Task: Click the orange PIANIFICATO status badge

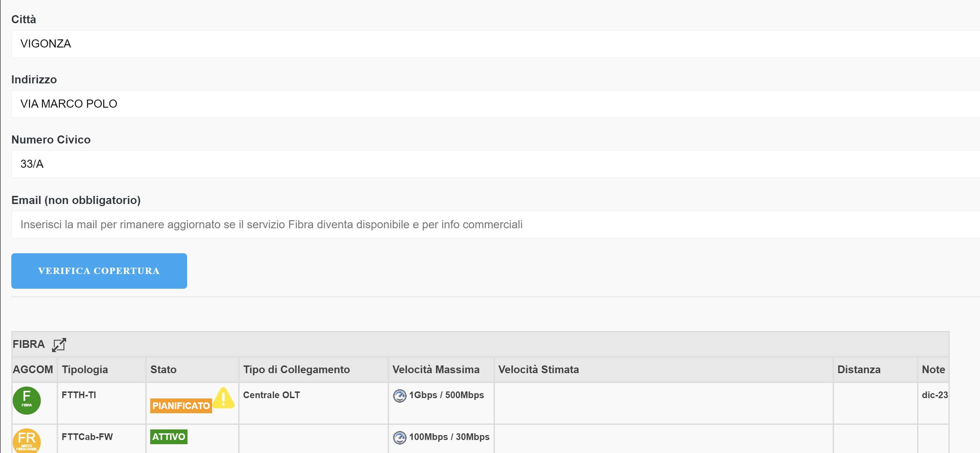Action: [181, 406]
